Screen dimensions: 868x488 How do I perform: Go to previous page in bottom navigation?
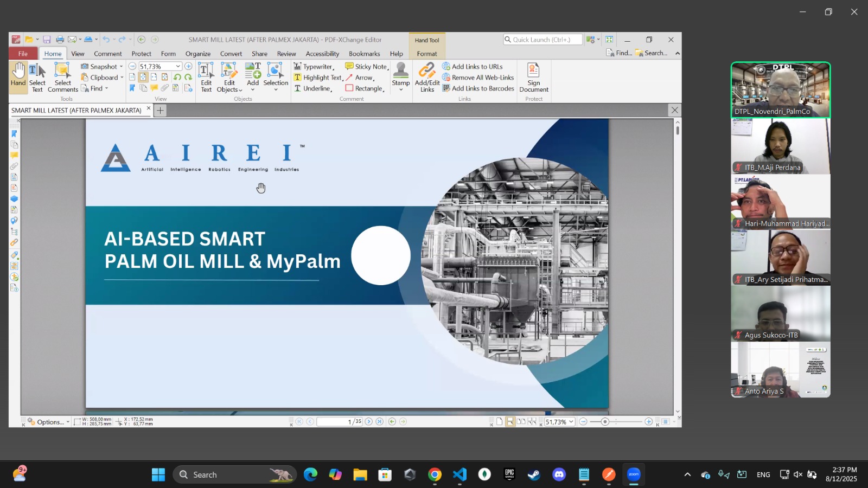click(x=310, y=421)
